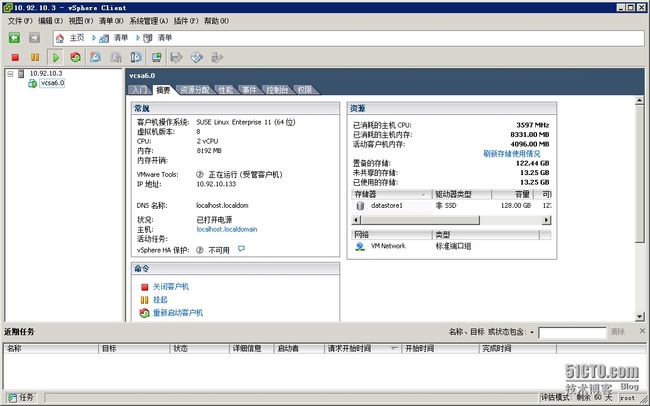Switch to the 控制台 tab
The image size is (650, 406).
[277, 90]
